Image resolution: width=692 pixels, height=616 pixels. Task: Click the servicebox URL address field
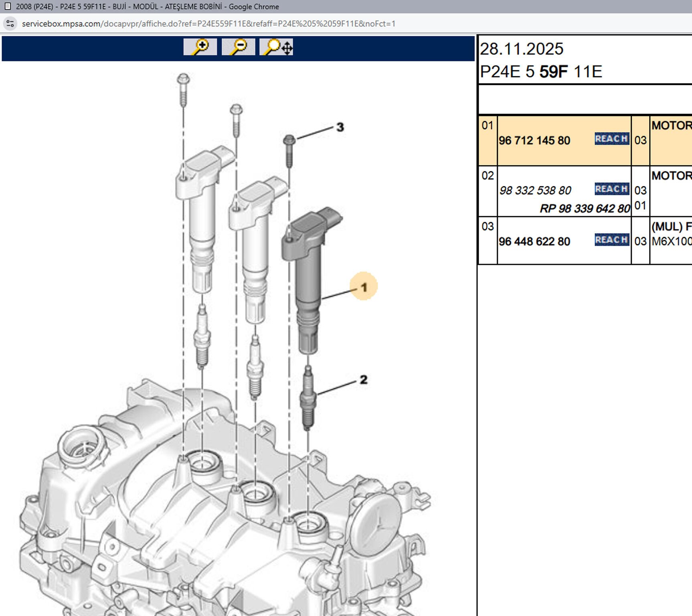[208, 24]
